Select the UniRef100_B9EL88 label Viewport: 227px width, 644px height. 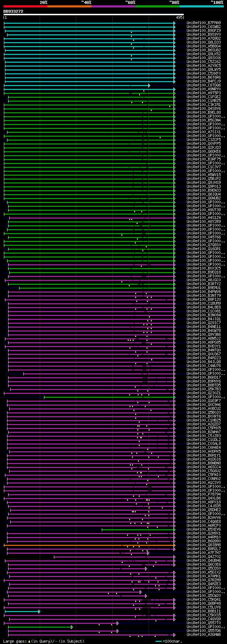[x=204, y=112]
